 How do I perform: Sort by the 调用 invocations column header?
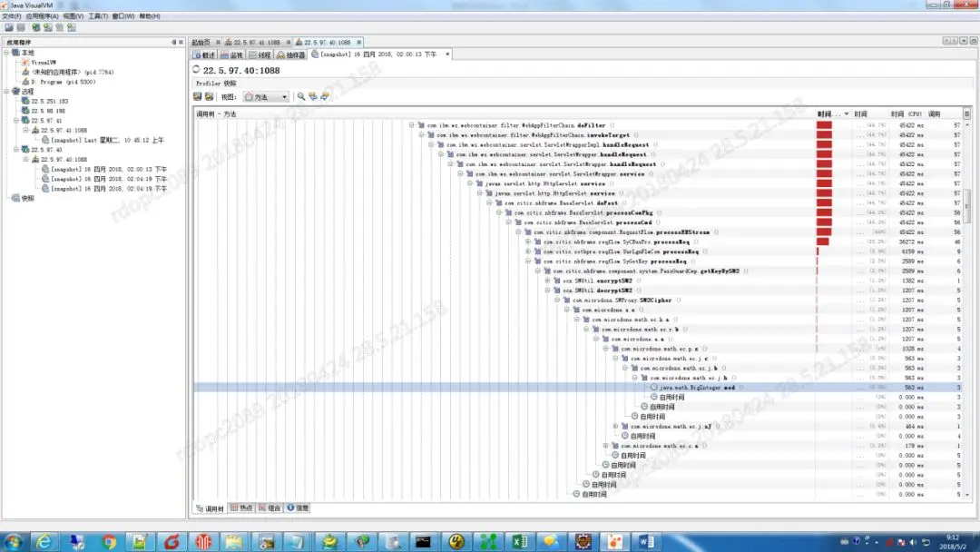[943, 114]
